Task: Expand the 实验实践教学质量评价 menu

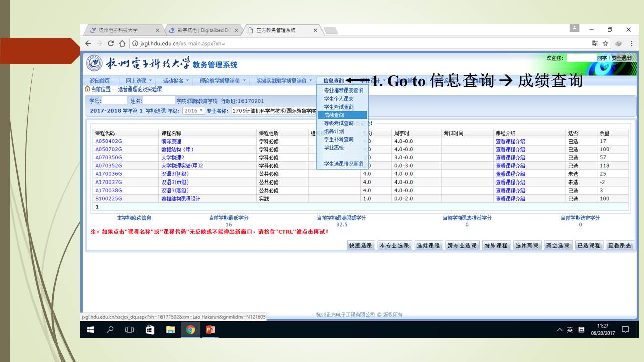Action: pos(284,81)
